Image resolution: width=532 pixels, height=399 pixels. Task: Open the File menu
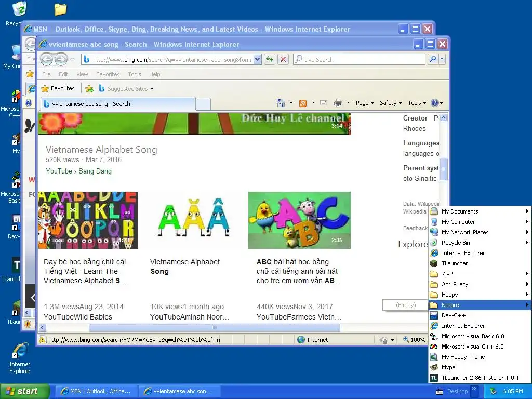point(46,74)
